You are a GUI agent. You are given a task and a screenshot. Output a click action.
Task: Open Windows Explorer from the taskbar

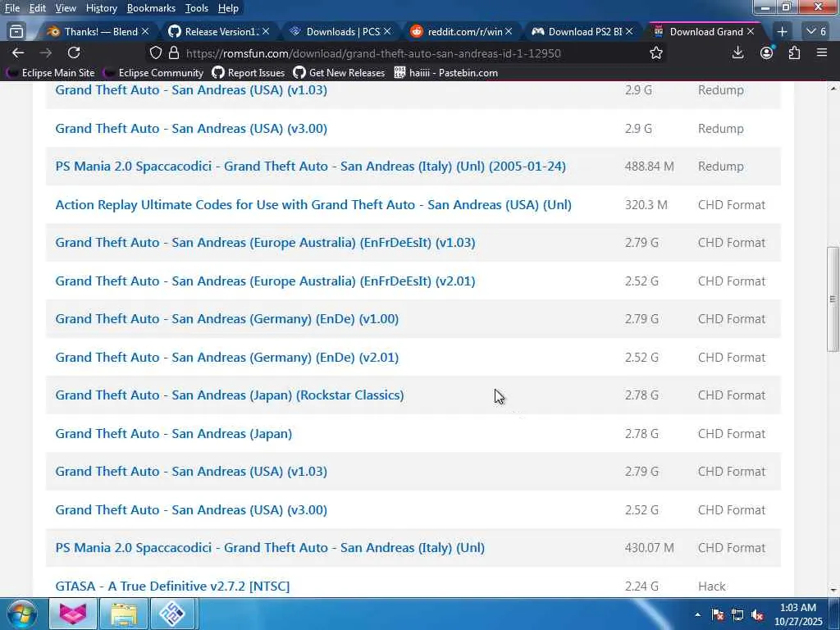[x=123, y=614]
